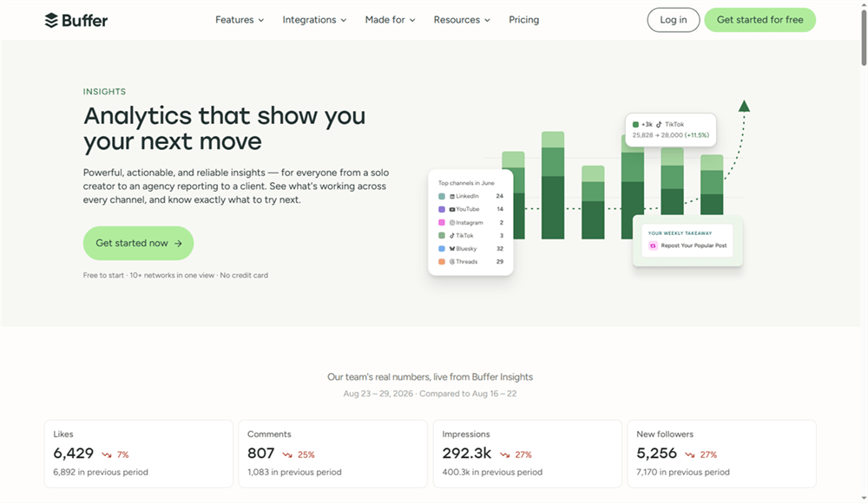
Task: Click the New followers stat card
Action: click(722, 454)
